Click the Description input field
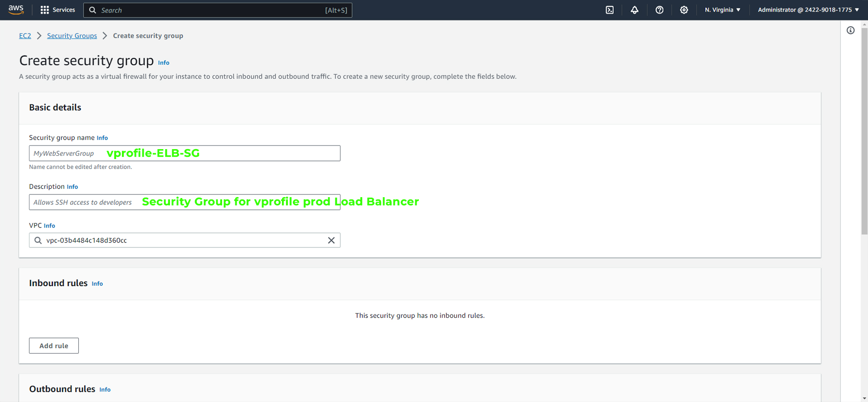This screenshot has height=402, width=868. point(184,202)
